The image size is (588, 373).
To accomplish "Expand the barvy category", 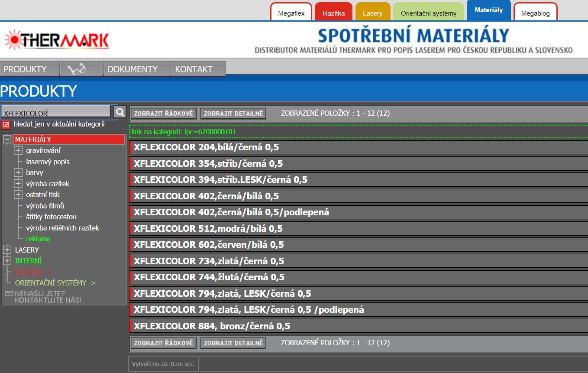I will pyautogui.click(x=18, y=172).
